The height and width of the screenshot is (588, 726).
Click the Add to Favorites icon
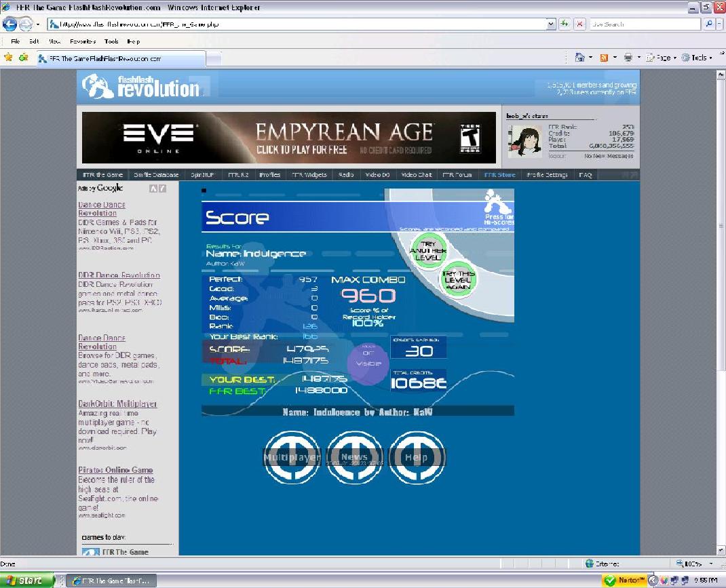23,58
